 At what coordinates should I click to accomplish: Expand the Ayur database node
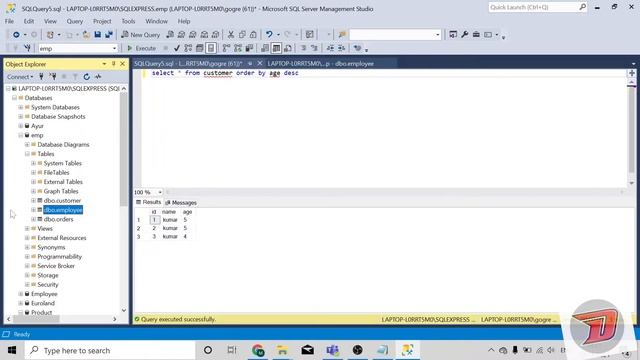click(21, 126)
